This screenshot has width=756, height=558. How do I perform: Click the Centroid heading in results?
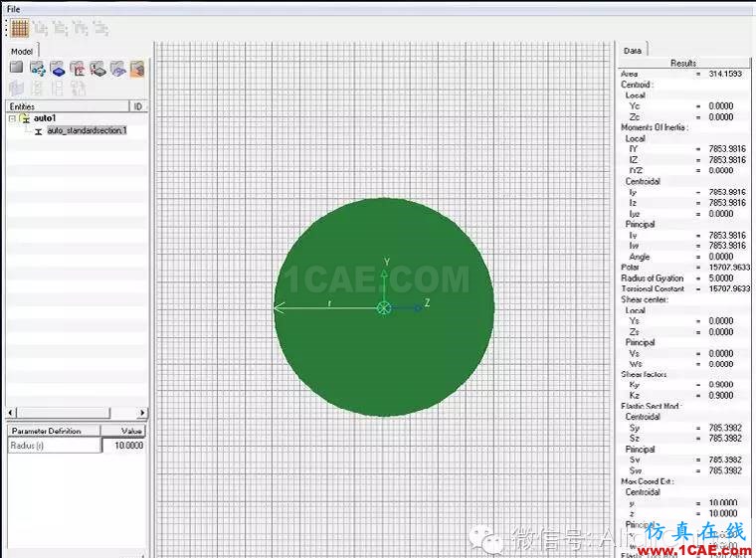pos(638,84)
